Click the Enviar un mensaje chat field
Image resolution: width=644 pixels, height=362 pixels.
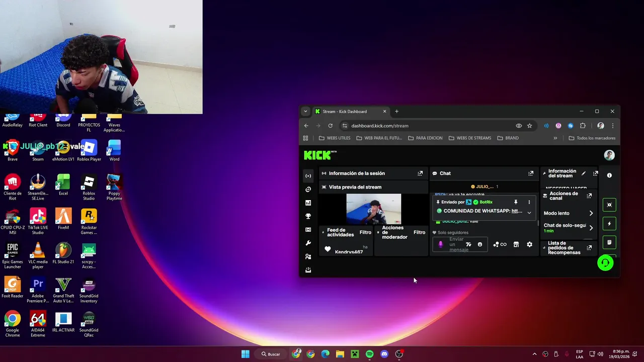click(x=460, y=244)
